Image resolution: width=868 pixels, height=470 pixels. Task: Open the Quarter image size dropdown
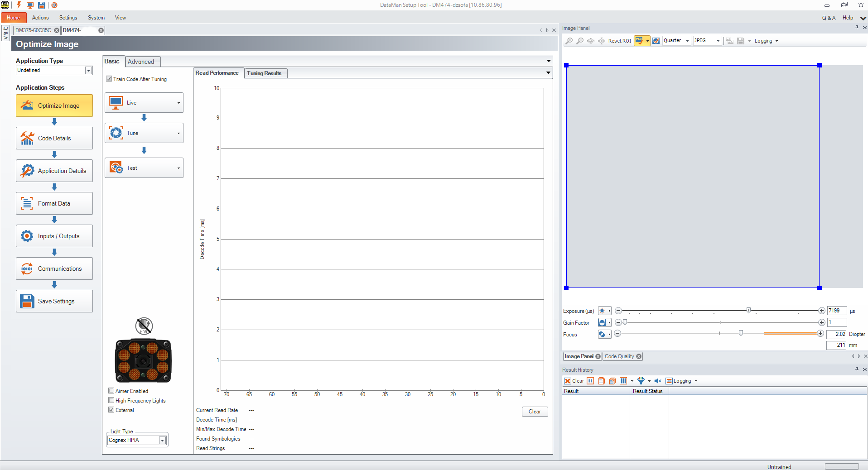(x=676, y=41)
